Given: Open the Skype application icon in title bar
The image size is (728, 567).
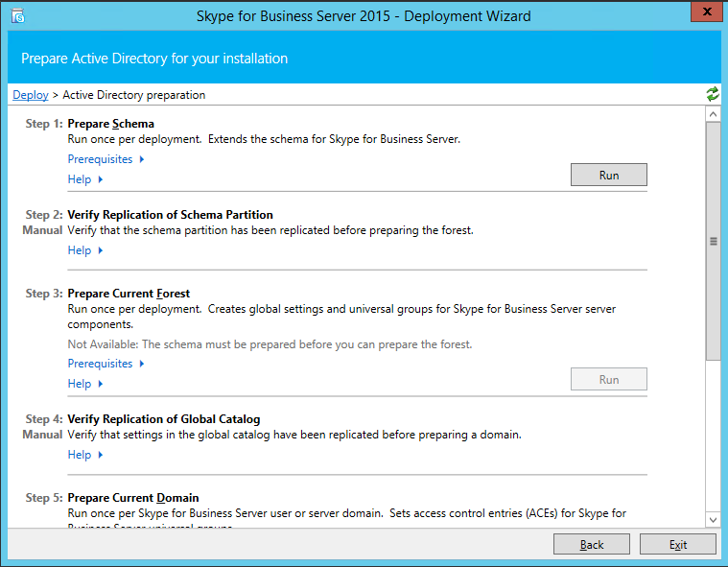Looking at the screenshot, I should point(17,15).
